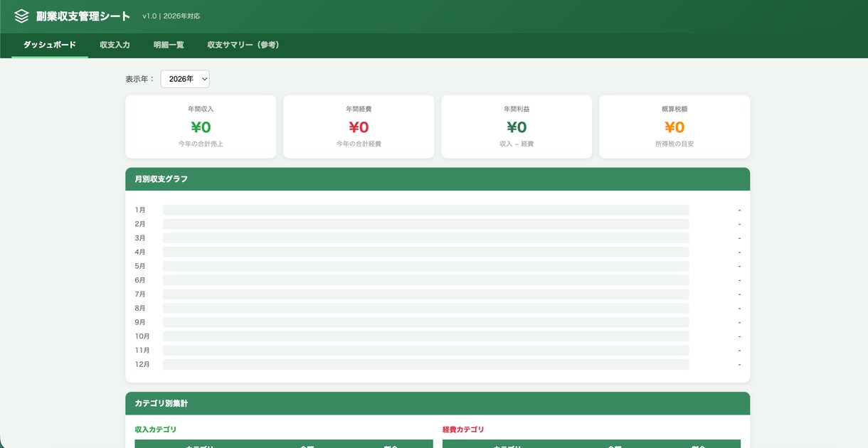Click the 副業収支管理シート title text
The height and width of the screenshot is (448, 868).
click(83, 16)
